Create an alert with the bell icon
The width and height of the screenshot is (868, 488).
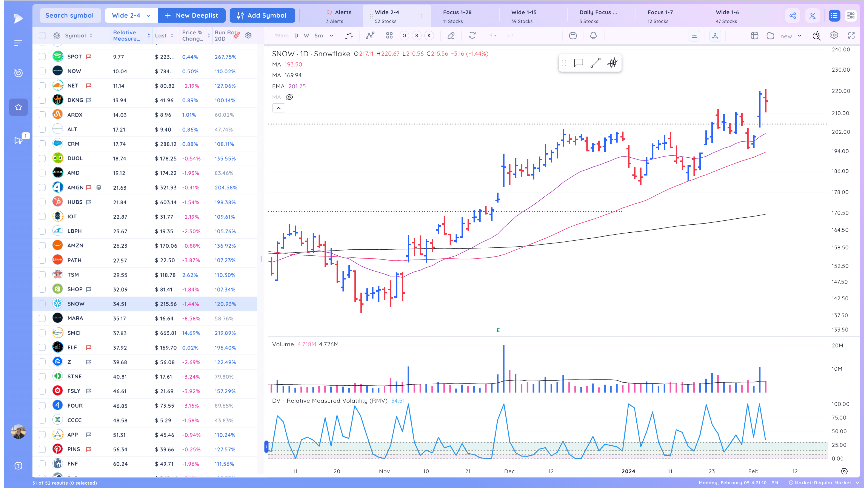593,36
